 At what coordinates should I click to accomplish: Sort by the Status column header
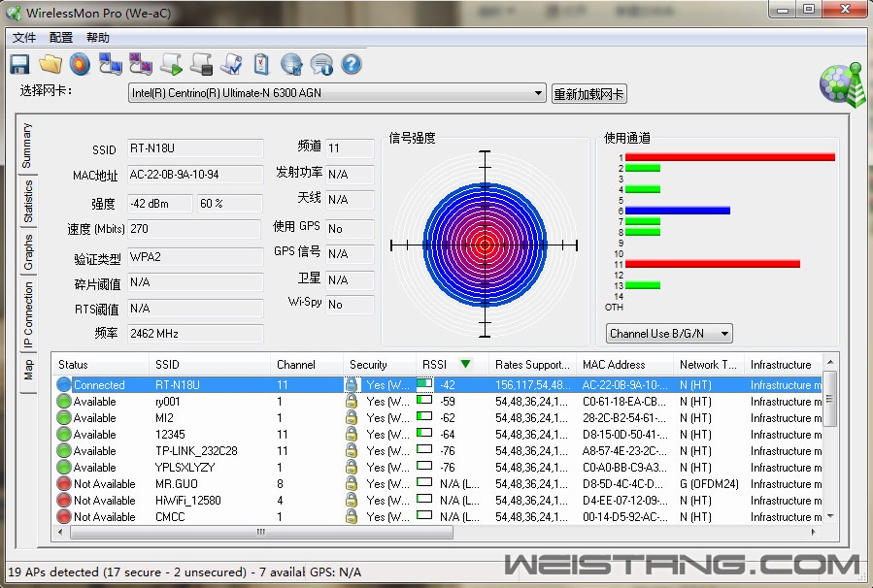tap(100, 365)
